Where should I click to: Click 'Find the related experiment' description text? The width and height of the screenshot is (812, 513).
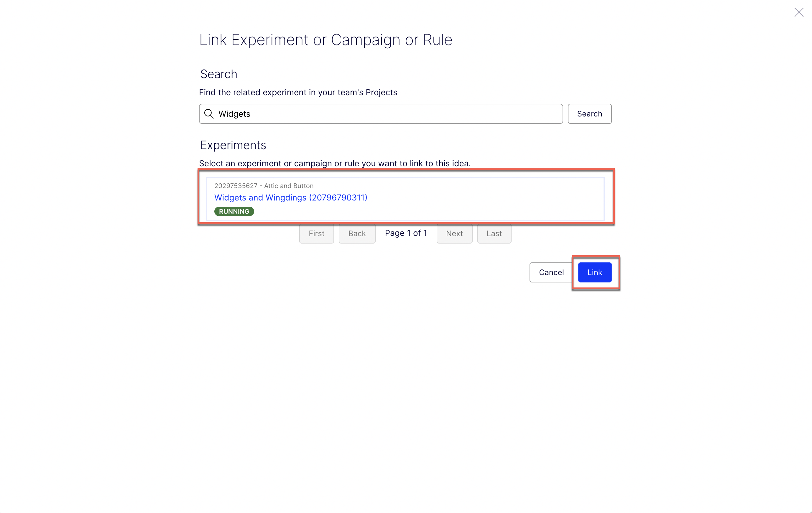pyautogui.click(x=298, y=92)
